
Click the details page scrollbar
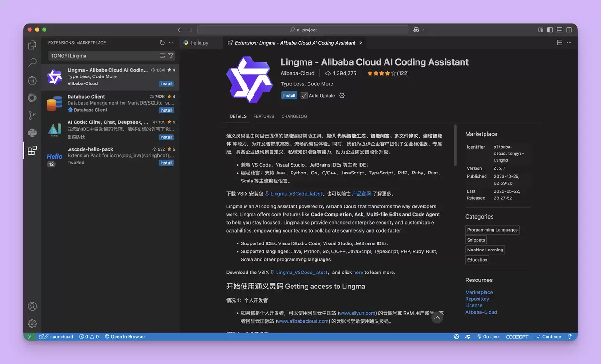pyautogui.click(x=455, y=145)
